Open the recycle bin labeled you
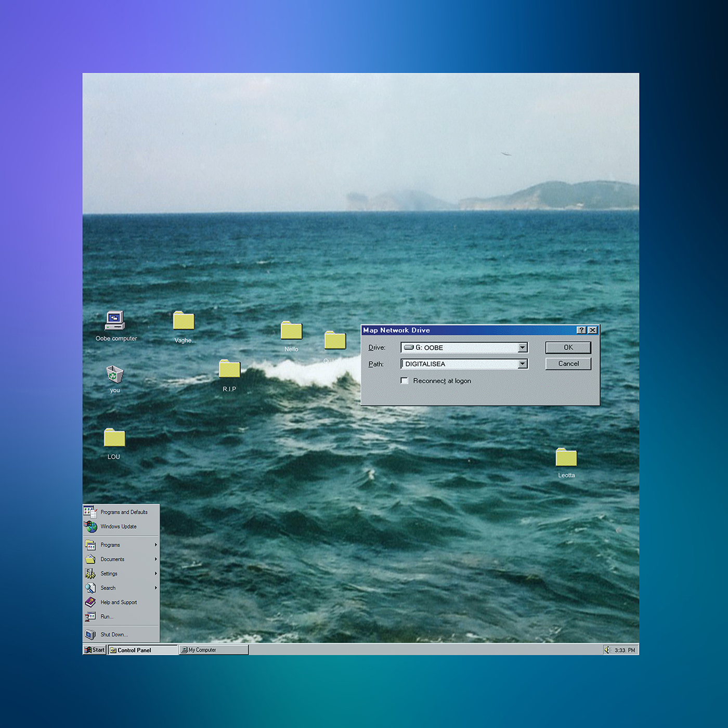728x728 pixels. click(x=114, y=374)
